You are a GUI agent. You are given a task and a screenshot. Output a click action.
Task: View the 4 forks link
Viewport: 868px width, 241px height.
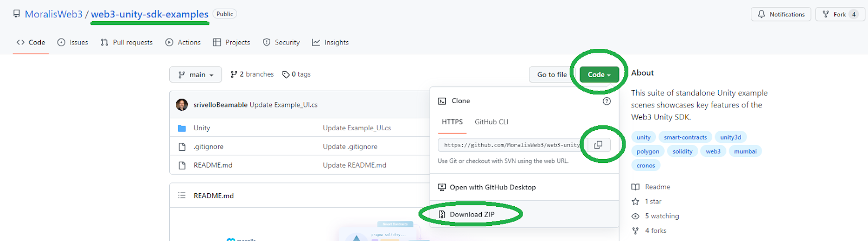click(655, 231)
